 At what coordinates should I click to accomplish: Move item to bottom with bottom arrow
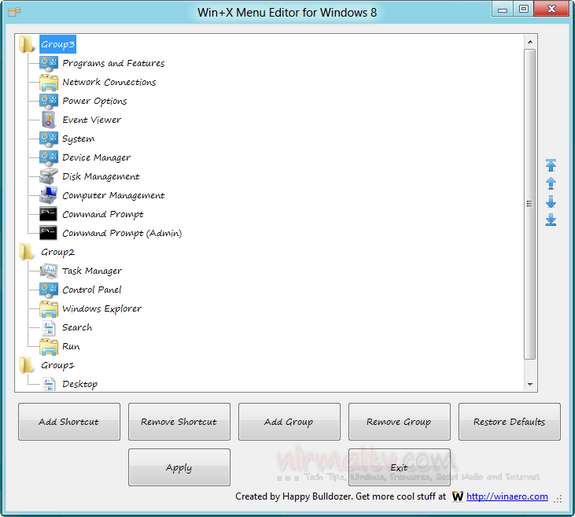click(551, 220)
